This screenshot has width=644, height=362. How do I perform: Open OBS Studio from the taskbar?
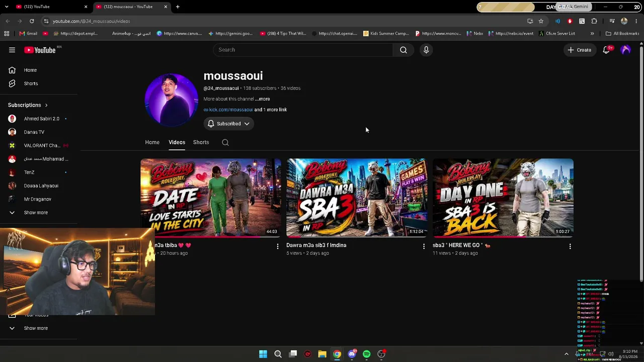pos(381,354)
